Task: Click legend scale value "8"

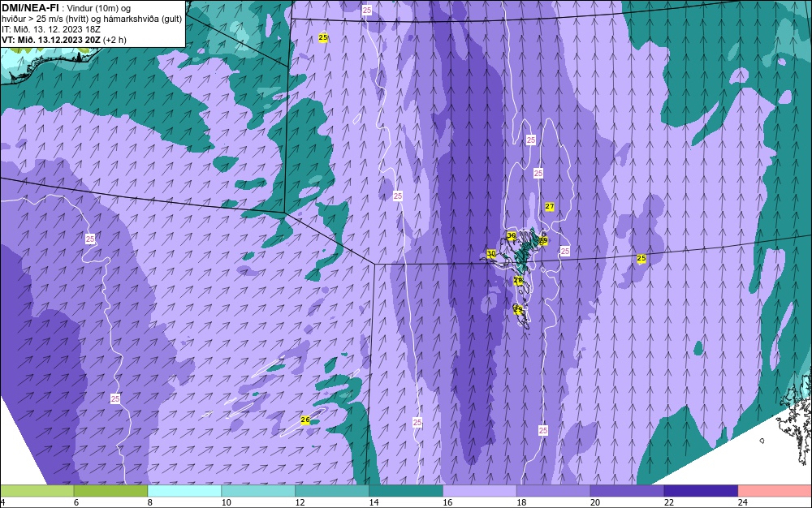Action: (x=150, y=502)
